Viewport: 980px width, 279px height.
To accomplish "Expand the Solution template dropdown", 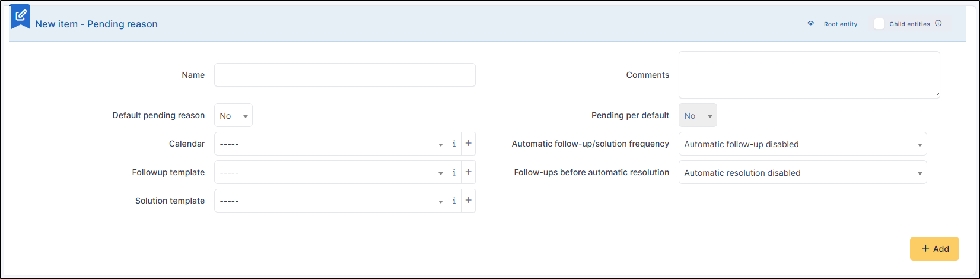I will coord(330,201).
